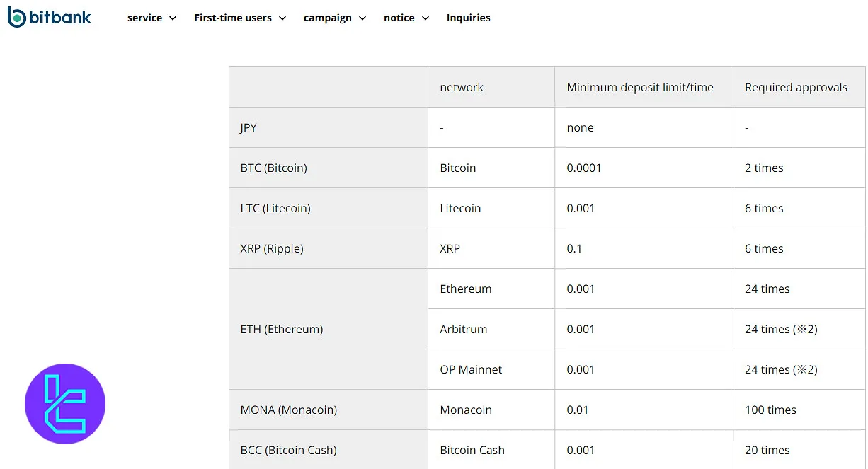868x469 pixels.
Task: Expand the service menu chevron
Action: coord(173,18)
